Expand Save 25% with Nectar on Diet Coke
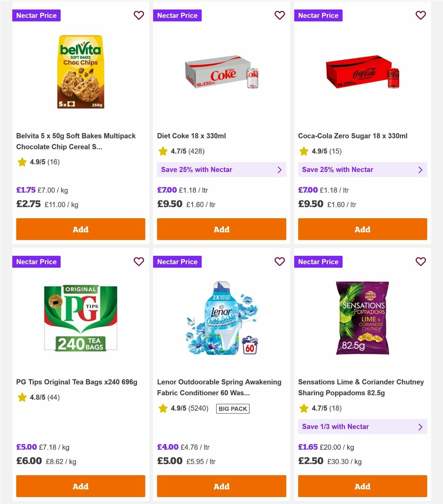This screenshot has height=504, width=443. click(x=221, y=169)
